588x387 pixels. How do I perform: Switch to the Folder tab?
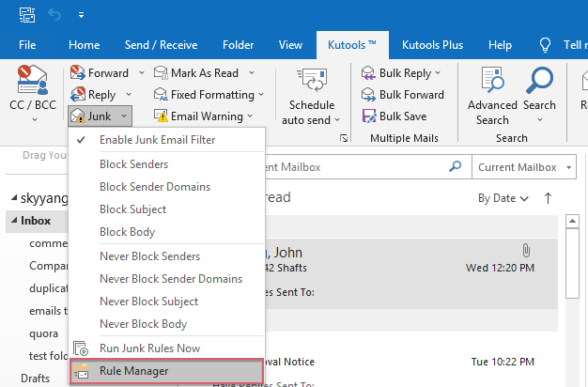tap(239, 45)
